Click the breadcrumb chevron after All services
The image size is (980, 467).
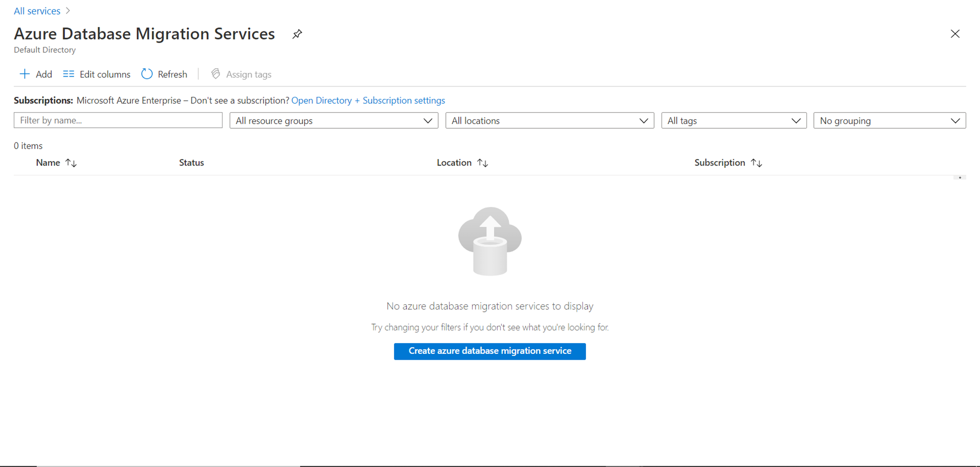coord(68,11)
